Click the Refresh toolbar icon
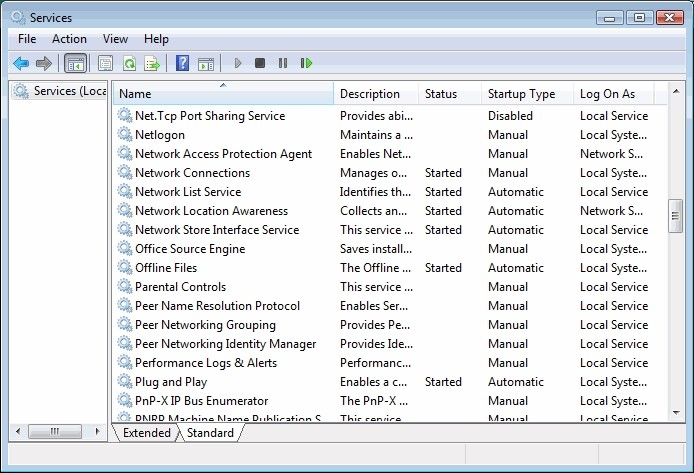This screenshot has height=473, width=694. [x=129, y=63]
